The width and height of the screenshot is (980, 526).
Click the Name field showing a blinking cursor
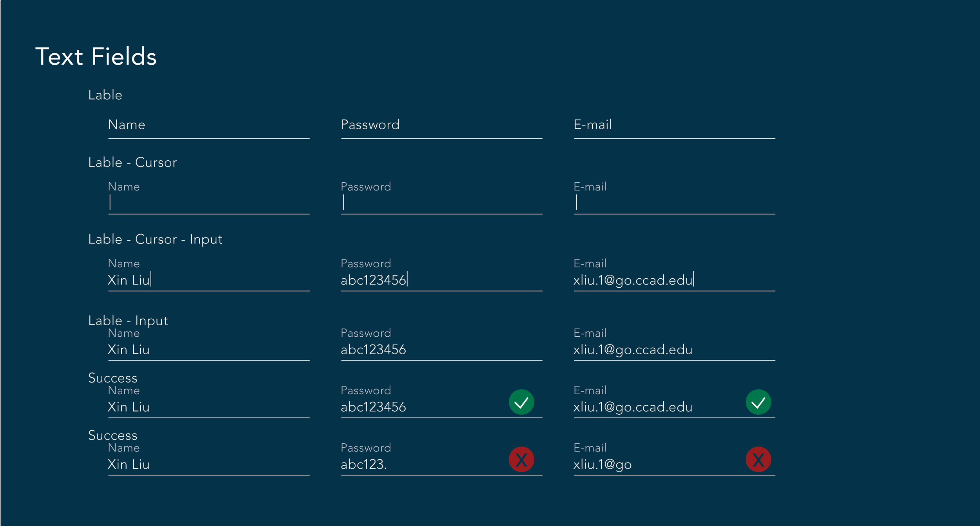click(x=209, y=197)
